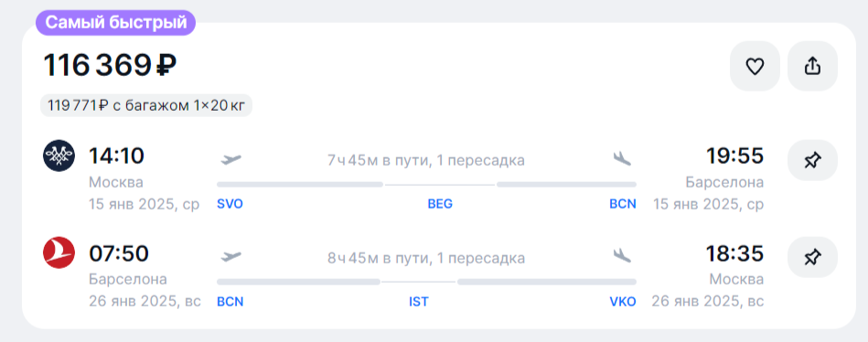This screenshot has height=342, width=868.
Task: Click the BCN arrival code on outbound flight
Action: [623, 204]
